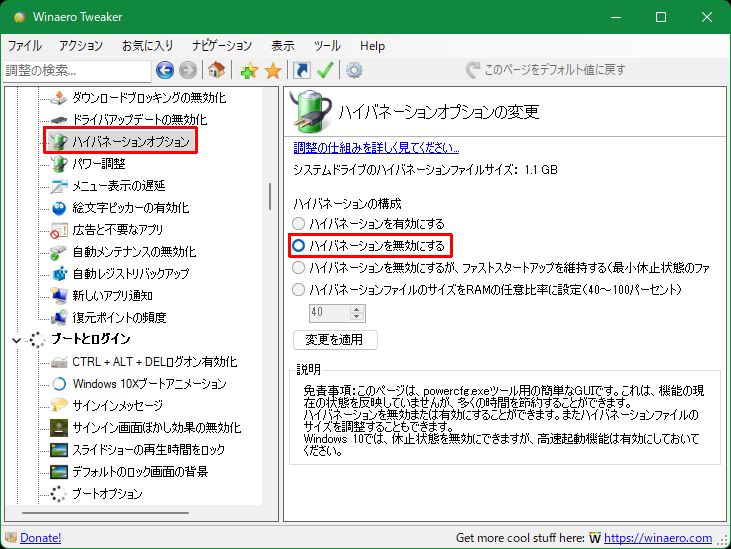The width and height of the screenshot is (731, 549).
Task: Click 自動メンテナンスの無効化 icon
Action: (59, 252)
